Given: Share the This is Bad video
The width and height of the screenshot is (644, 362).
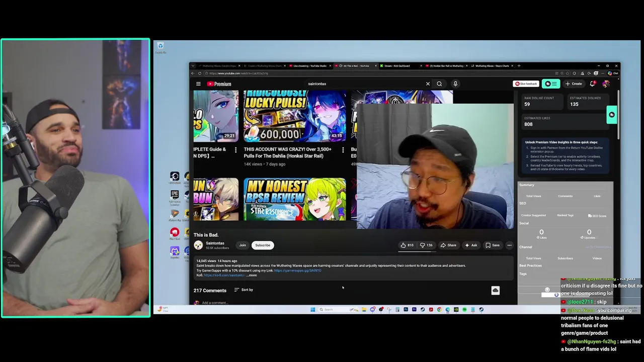Looking at the screenshot, I should 448,245.
